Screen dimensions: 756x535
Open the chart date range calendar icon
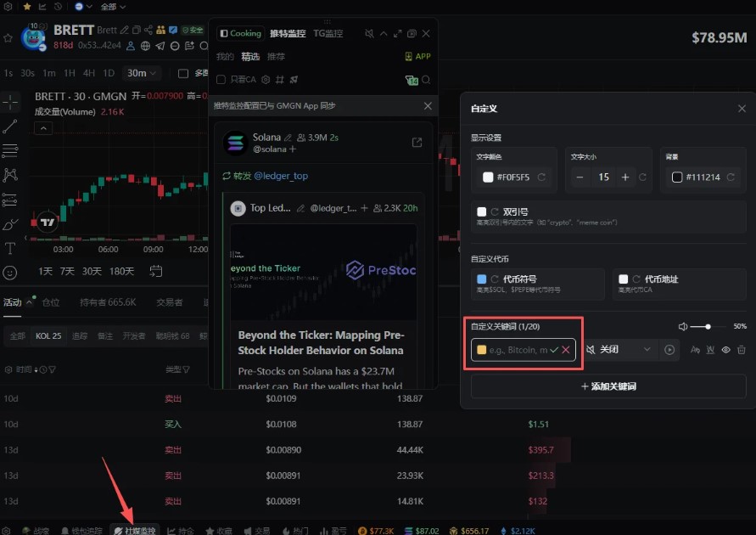click(155, 271)
